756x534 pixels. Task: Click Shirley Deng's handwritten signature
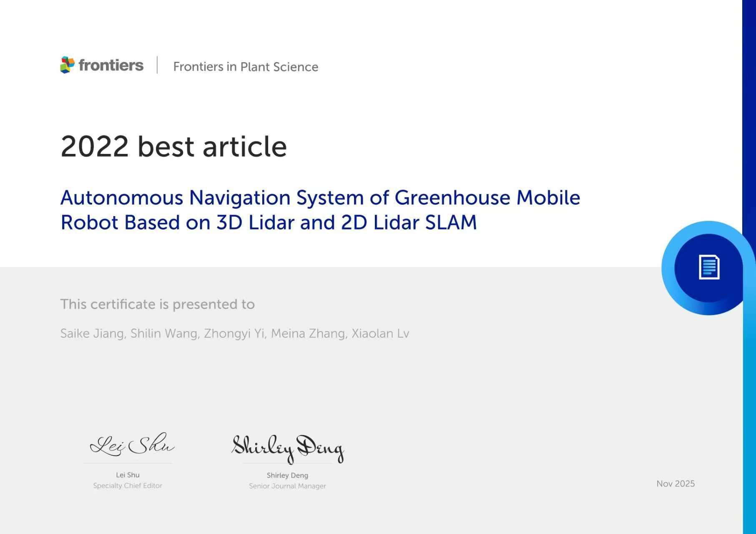click(288, 448)
